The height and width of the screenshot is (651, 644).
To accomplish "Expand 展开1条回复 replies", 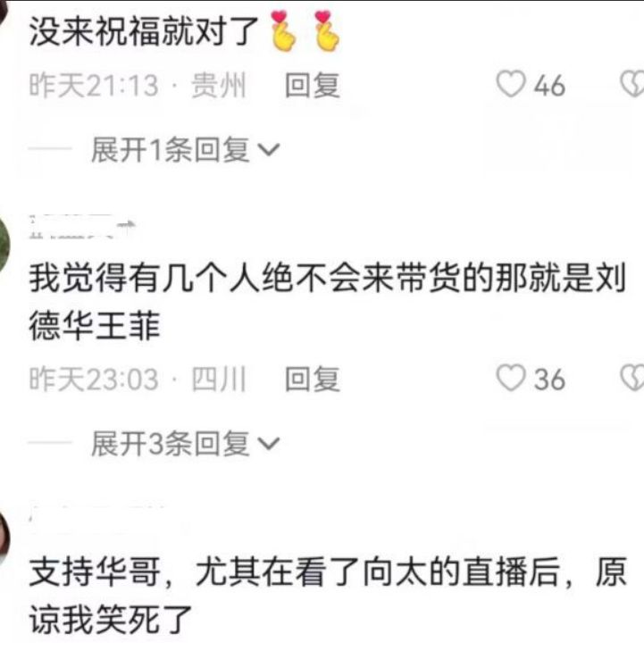I will click(185, 149).
